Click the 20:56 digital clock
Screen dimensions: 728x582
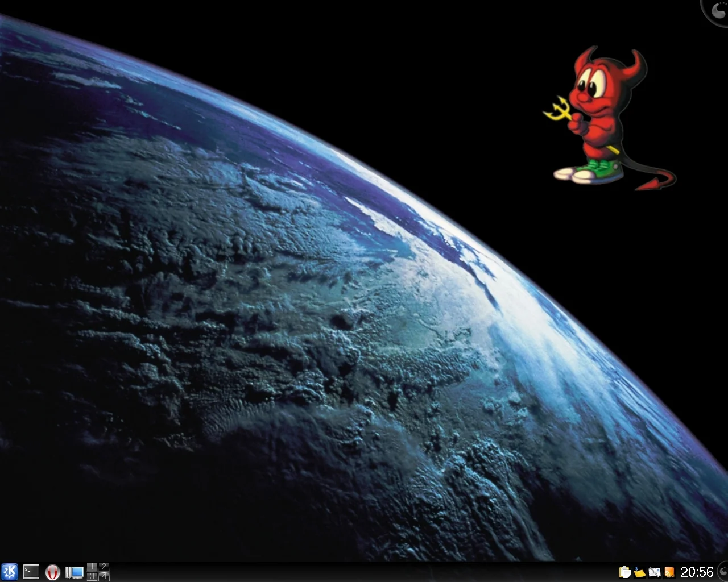tap(697, 572)
